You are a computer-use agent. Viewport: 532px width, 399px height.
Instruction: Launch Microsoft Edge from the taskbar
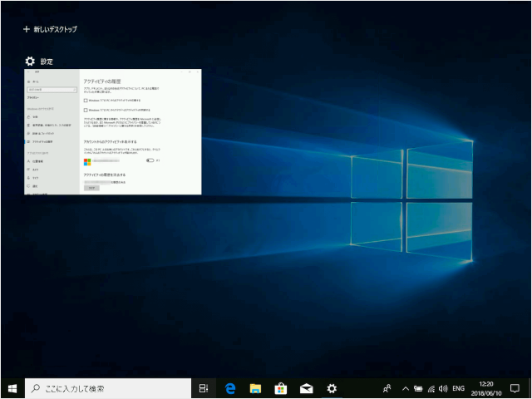coord(230,388)
